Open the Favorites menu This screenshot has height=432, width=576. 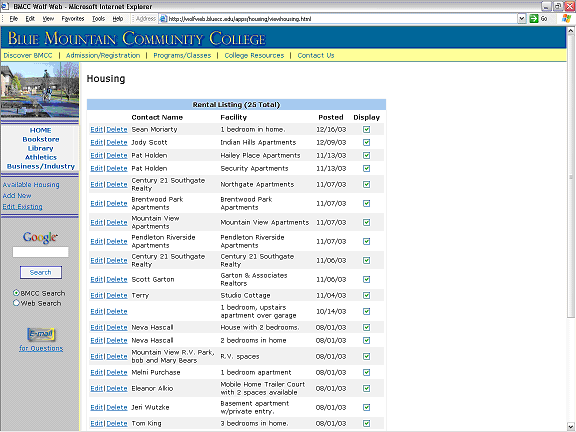pos(73,18)
